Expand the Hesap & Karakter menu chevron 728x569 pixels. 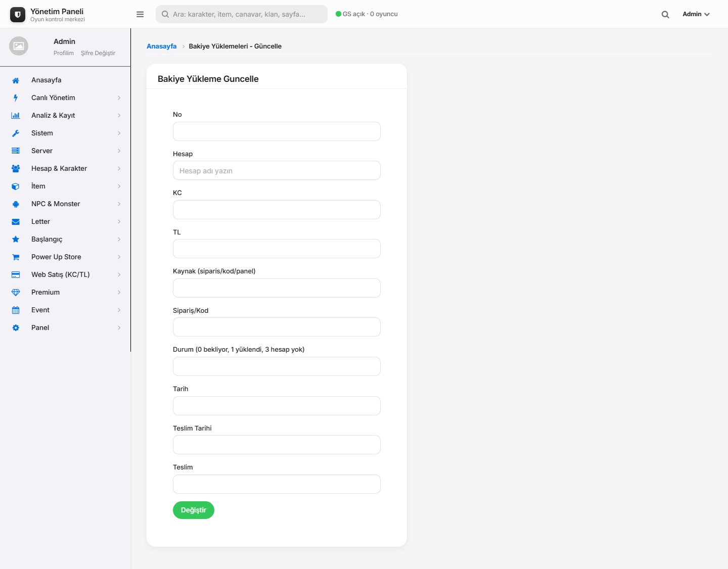[119, 169]
